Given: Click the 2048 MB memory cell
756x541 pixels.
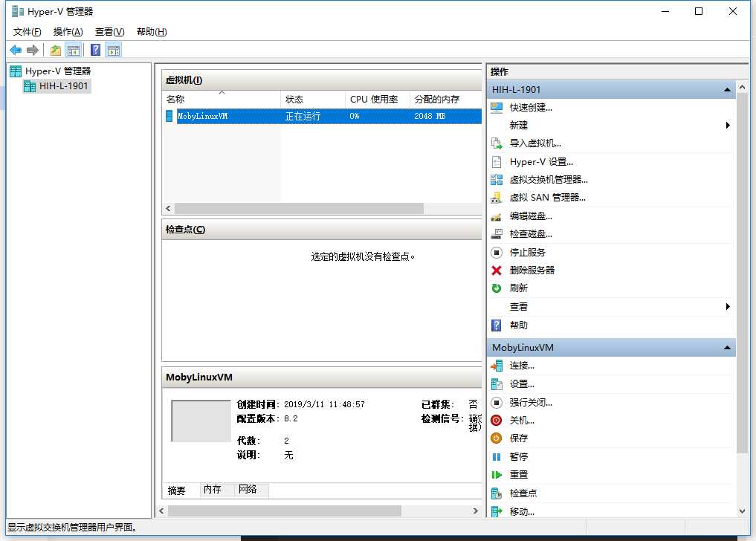Looking at the screenshot, I should pos(430,116).
